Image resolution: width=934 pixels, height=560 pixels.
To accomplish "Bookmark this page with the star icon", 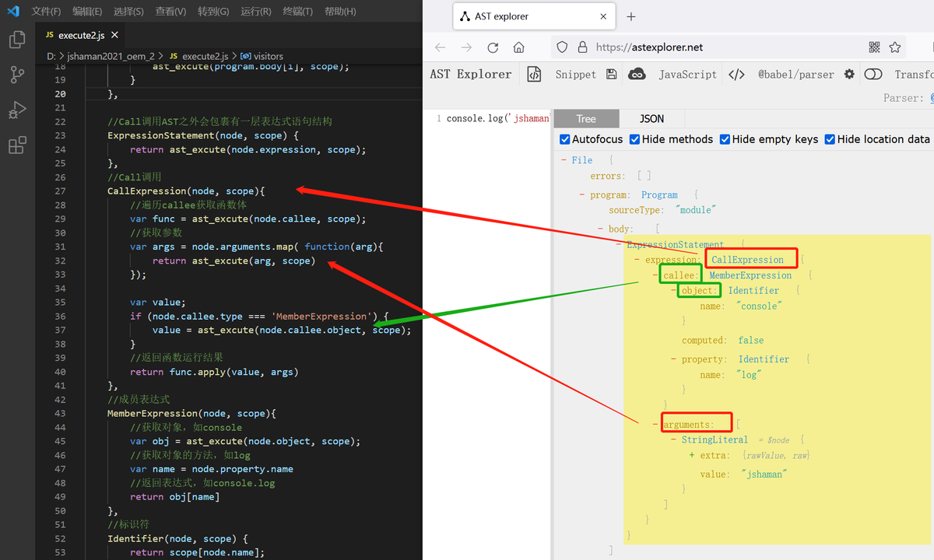I will point(895,47).
